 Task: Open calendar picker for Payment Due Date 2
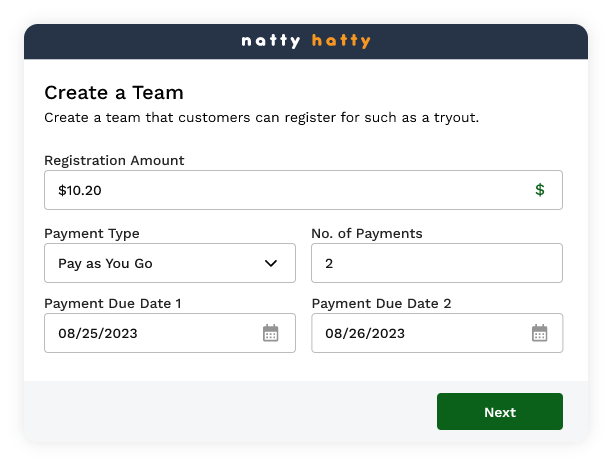tap(539, 333)
